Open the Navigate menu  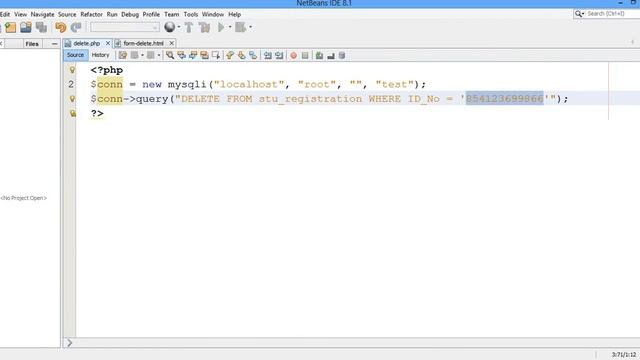(42, 14)
